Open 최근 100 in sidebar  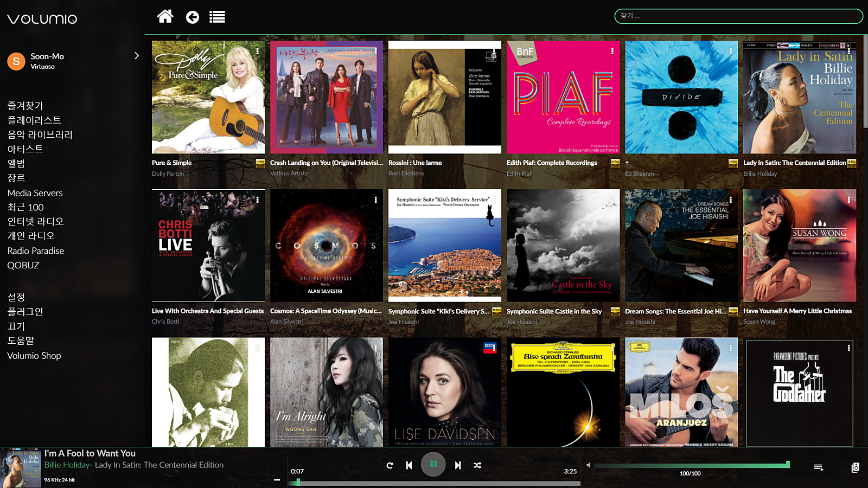click(x=25, y=207)
